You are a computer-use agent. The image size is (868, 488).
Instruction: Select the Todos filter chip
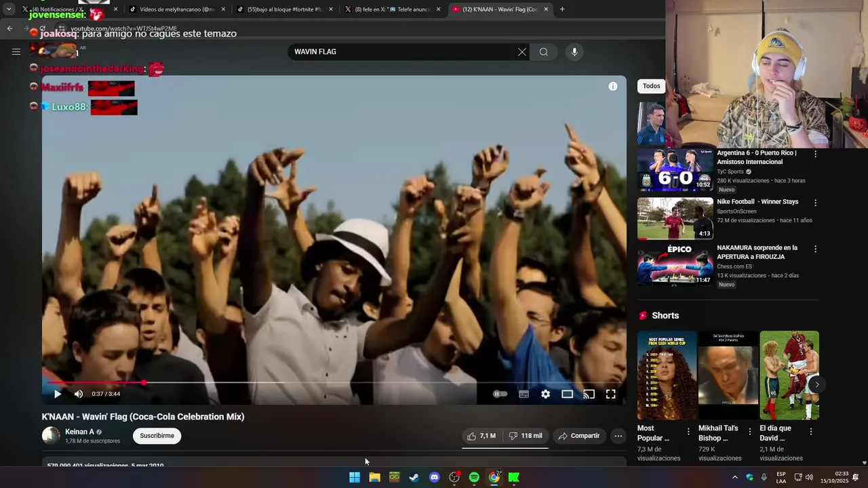click(x=652, y=86)
